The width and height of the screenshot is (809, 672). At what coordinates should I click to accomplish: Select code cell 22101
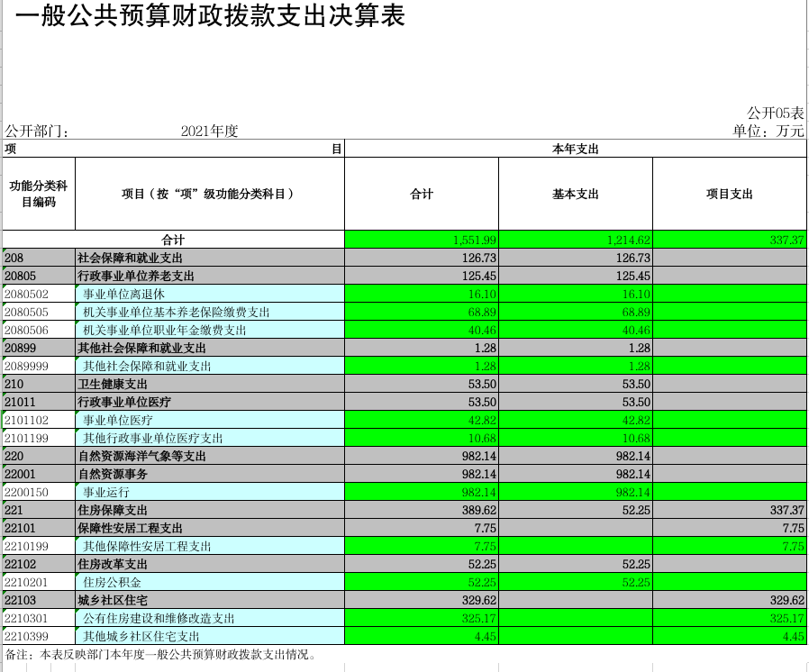coord(39,528)
